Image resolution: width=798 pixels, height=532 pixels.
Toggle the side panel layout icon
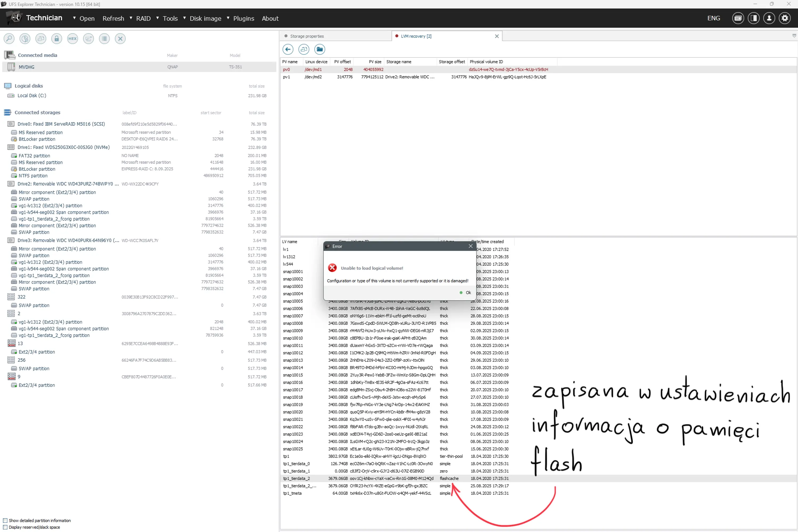tap(753, 18)
